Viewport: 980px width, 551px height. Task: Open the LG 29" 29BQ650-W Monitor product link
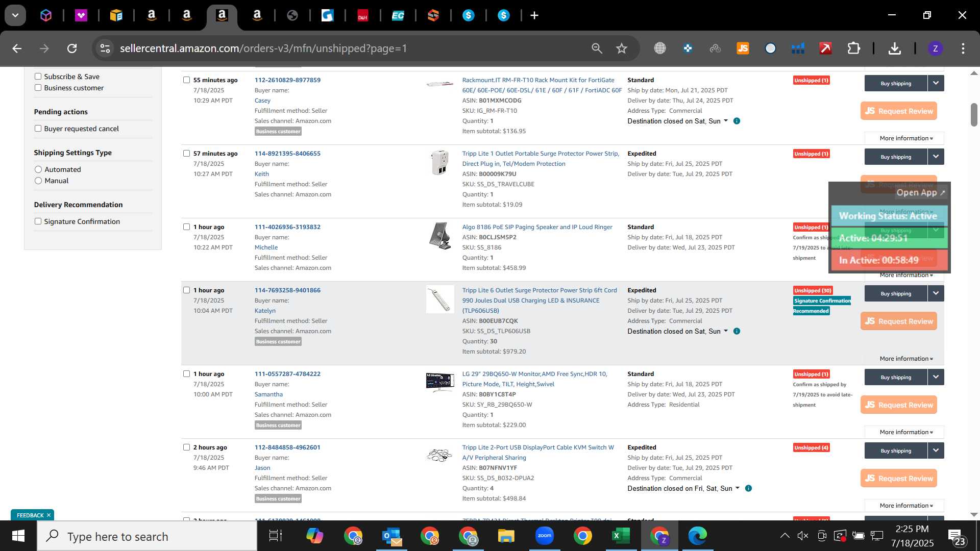(x=534, y=379)
